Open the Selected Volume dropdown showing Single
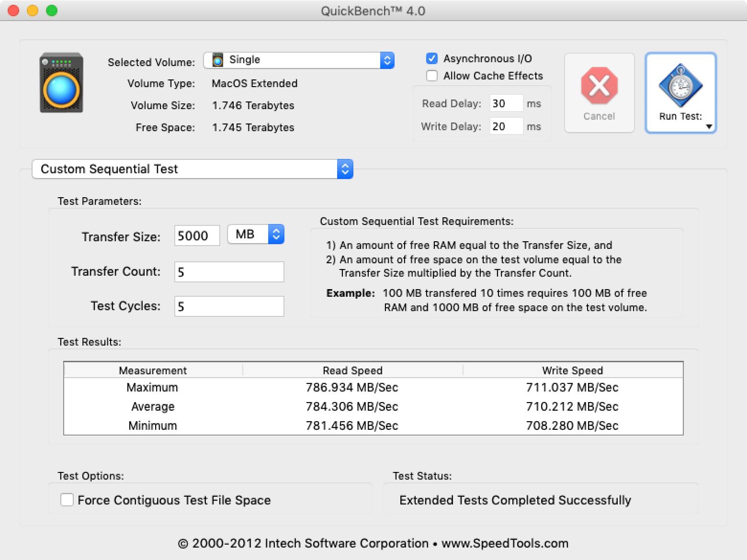The height and width of the screenshot is (560, 747). tap(299, 60)
